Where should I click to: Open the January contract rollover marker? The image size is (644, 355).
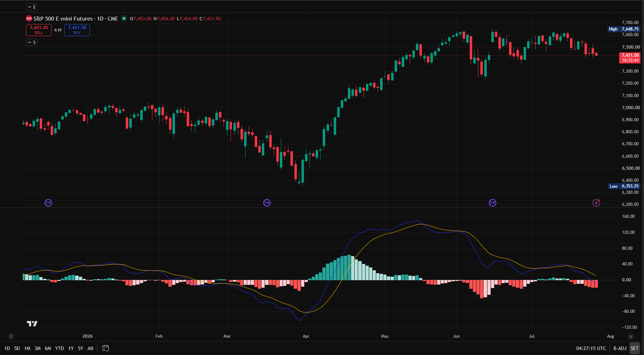[48, 203]
